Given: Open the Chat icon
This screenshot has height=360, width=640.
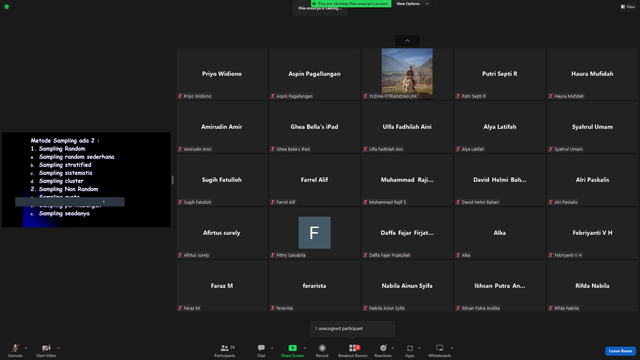Looking at the screenshot, I should pos(261,348).
